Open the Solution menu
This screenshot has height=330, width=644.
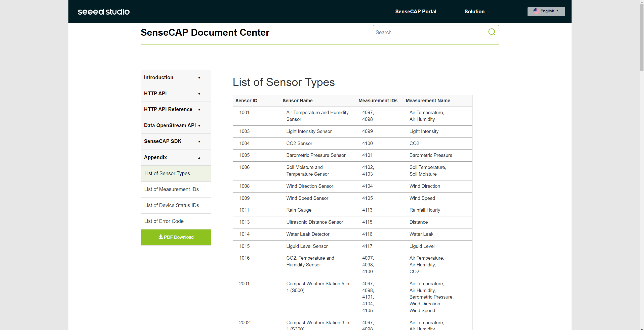click(x=474, y=11)
